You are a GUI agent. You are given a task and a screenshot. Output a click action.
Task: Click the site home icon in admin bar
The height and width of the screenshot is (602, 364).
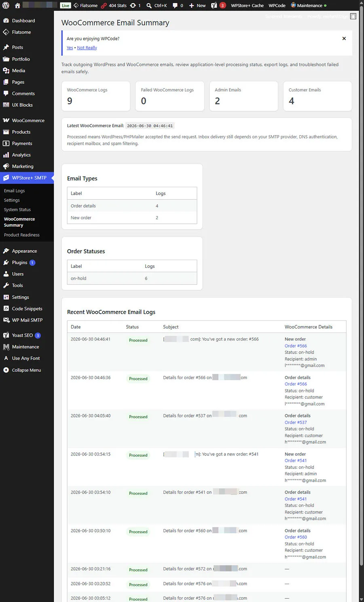[17, 6]
